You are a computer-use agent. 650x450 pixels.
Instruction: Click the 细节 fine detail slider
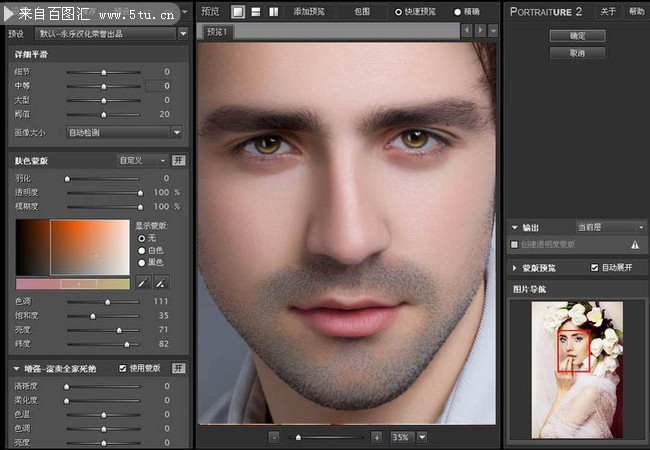point(104,72)
